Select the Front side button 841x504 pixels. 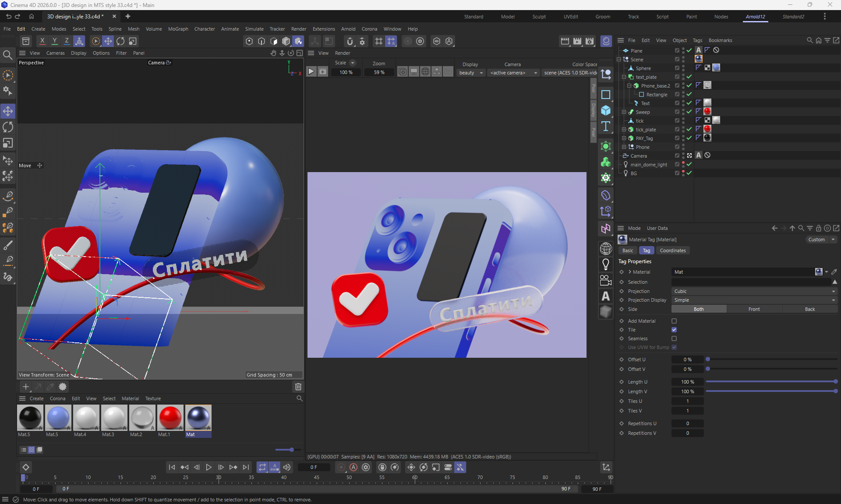[754, 309]
